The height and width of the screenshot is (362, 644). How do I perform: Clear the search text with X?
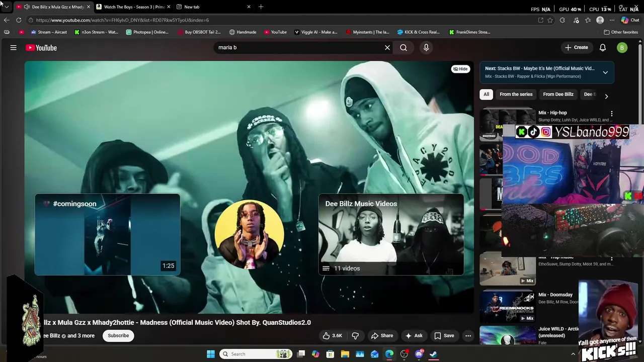387,48
